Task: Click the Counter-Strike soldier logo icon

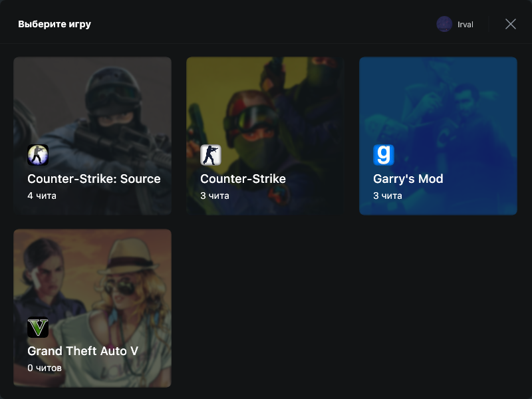Action: coord(211,155)
